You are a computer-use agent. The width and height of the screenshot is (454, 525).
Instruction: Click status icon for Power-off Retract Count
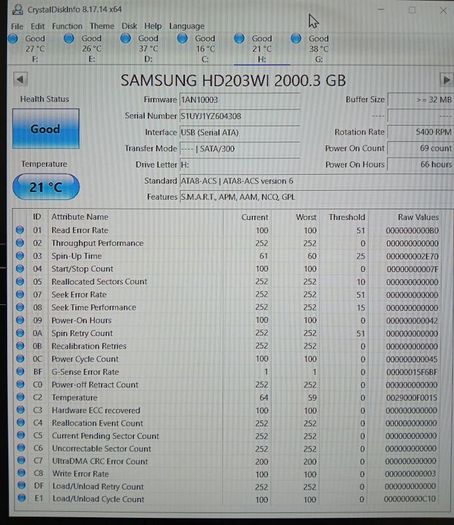[20, 384]
